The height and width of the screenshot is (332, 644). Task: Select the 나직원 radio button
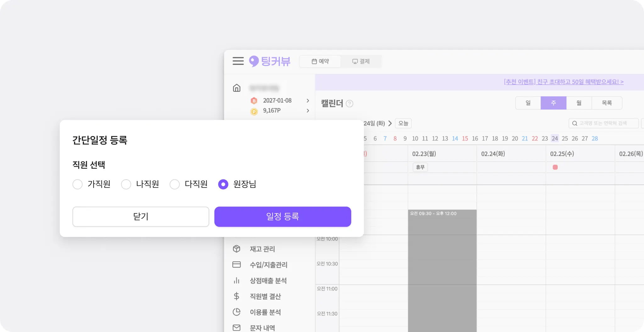[126, 184]
